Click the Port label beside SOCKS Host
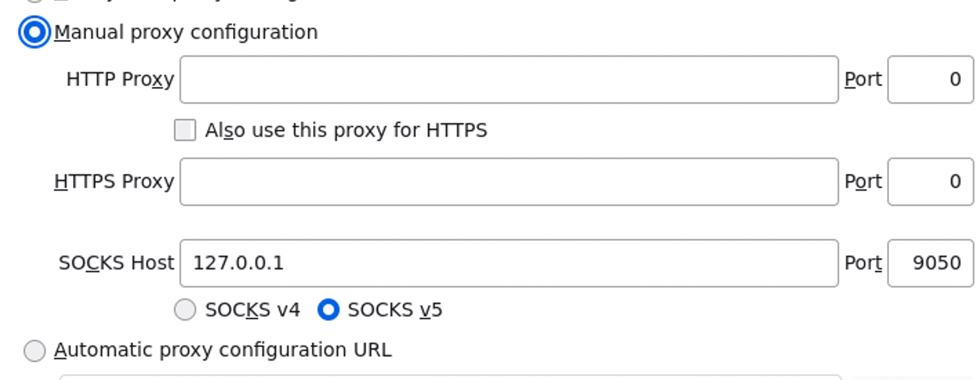Screen dimensions: 980x380 tap(863, 263)
